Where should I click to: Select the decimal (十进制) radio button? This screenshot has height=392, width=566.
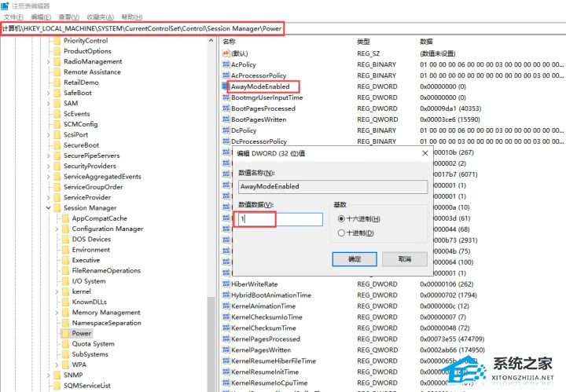(341, 233)
